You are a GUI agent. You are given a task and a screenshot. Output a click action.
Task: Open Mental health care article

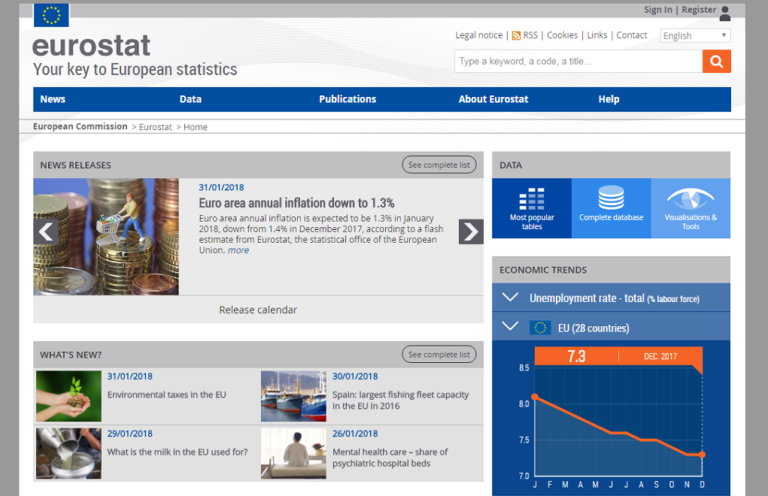click(x=390, y=457)
